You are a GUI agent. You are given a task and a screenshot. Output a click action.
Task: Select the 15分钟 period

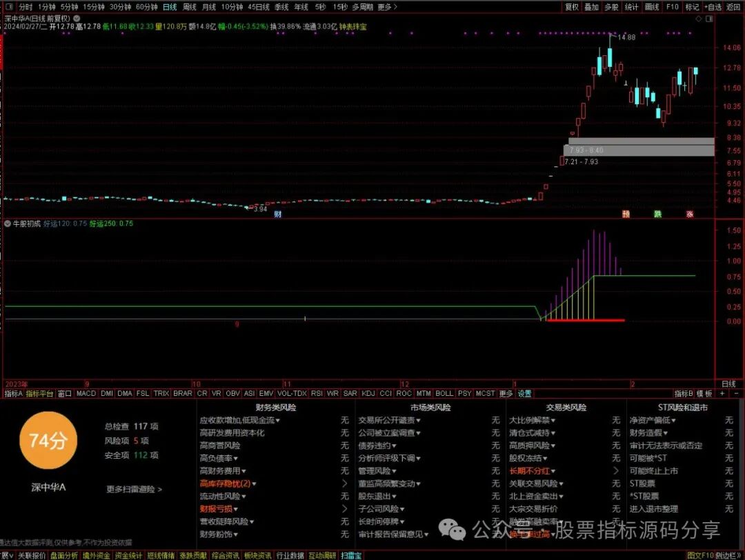[94, 7]
